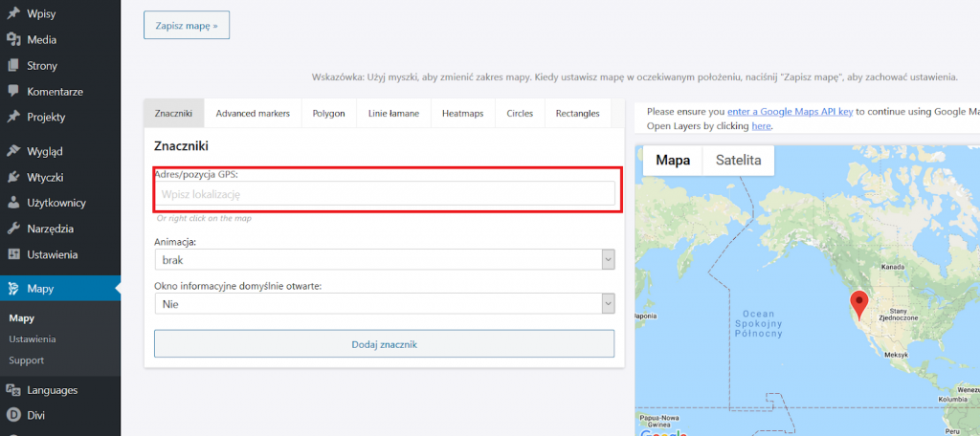The height and width of the screenshot is (436, 980).
Task: Click the Wygląd paintbrush icon
Action: coord(13,151)
